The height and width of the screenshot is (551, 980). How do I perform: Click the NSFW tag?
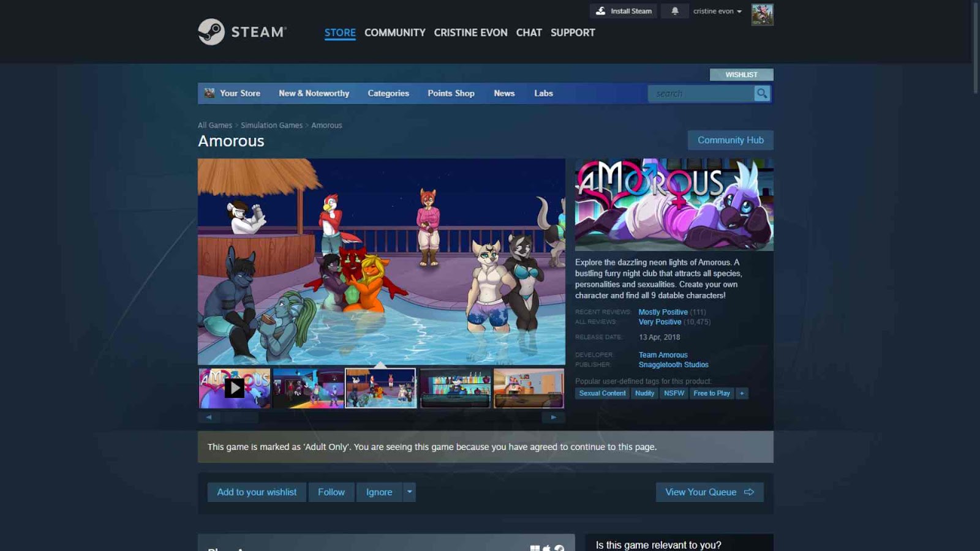[x=674, y=393]
